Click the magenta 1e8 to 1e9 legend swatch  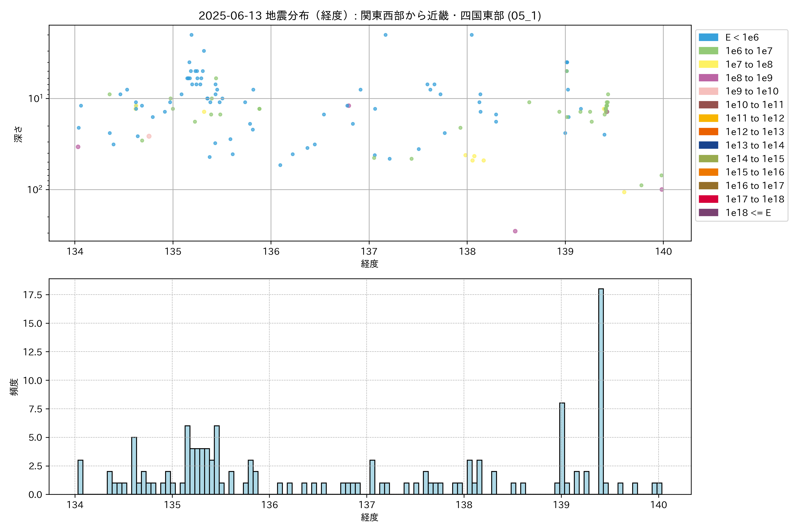pyautogui.click(x=708, y=78)
